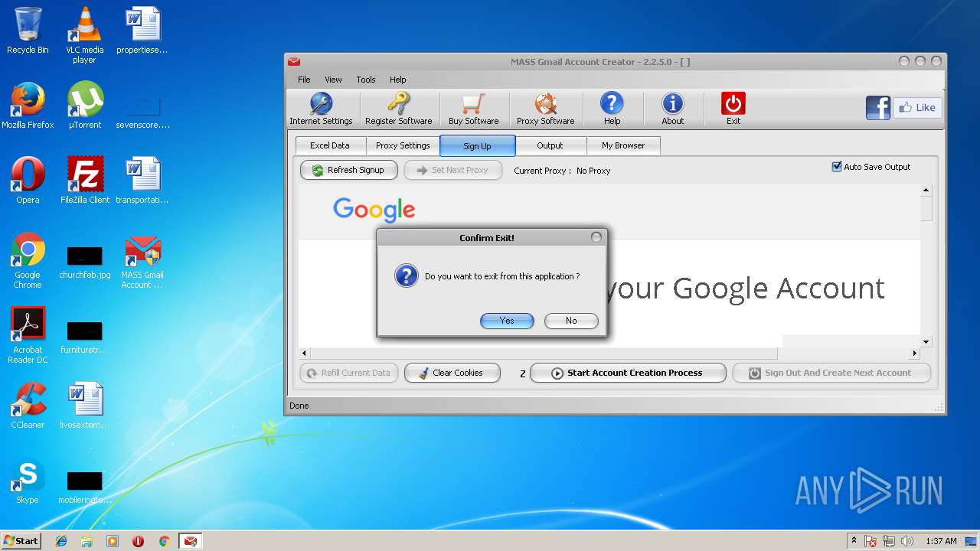Launch Proxy Software toolbar icon
Screen dimensions: 980x551
pyautogui.click(x=545, y=109)
